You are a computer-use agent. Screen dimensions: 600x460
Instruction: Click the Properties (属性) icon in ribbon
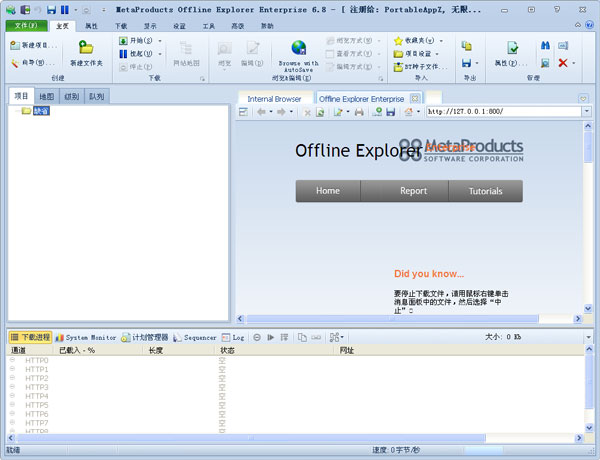[512, 48]
